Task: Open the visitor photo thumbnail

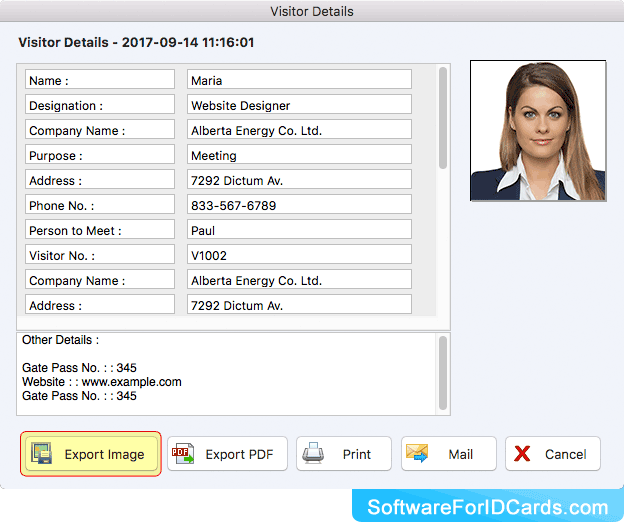Action: (538, 130)
